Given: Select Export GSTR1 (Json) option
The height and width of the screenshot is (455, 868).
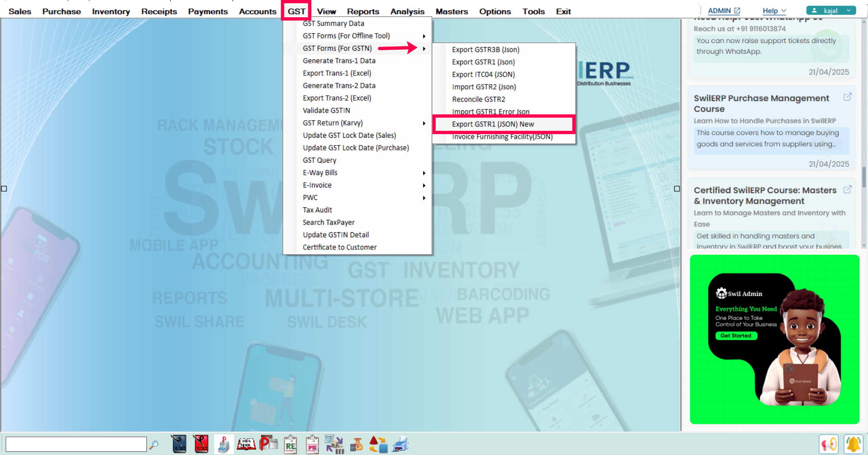Looking at the screenshot, I should point(483,62).
